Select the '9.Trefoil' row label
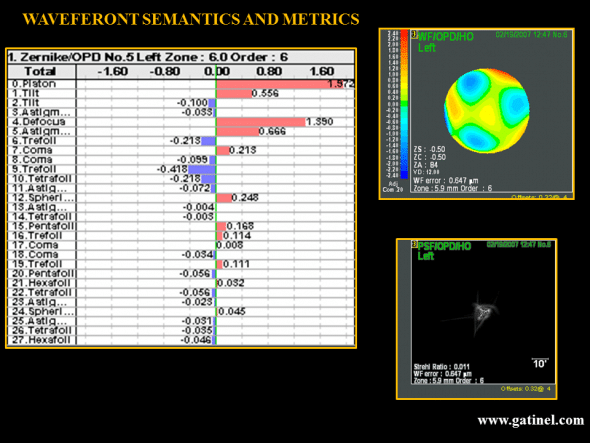Screen dimensions: 590x443 (x=34, y=169)
